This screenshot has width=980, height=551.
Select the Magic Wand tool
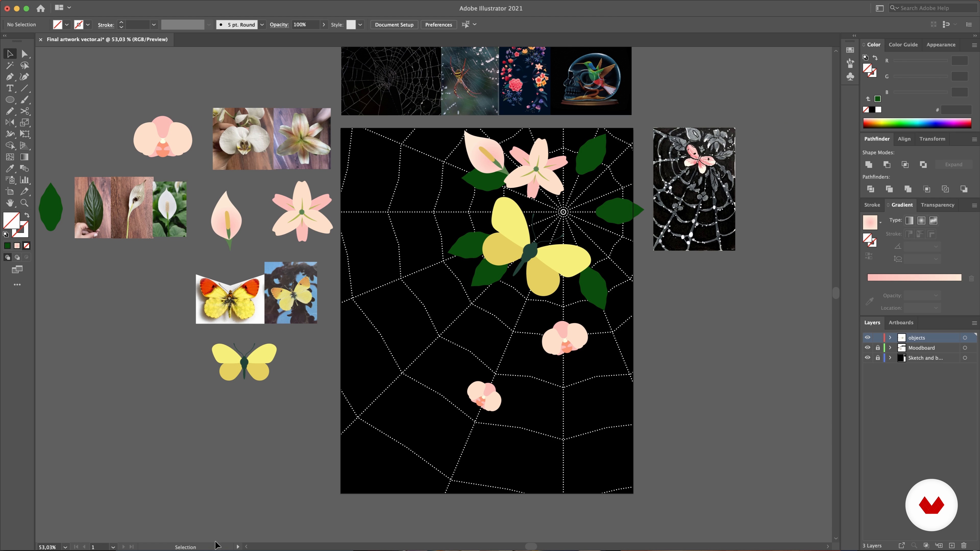(x=10, y=65)
